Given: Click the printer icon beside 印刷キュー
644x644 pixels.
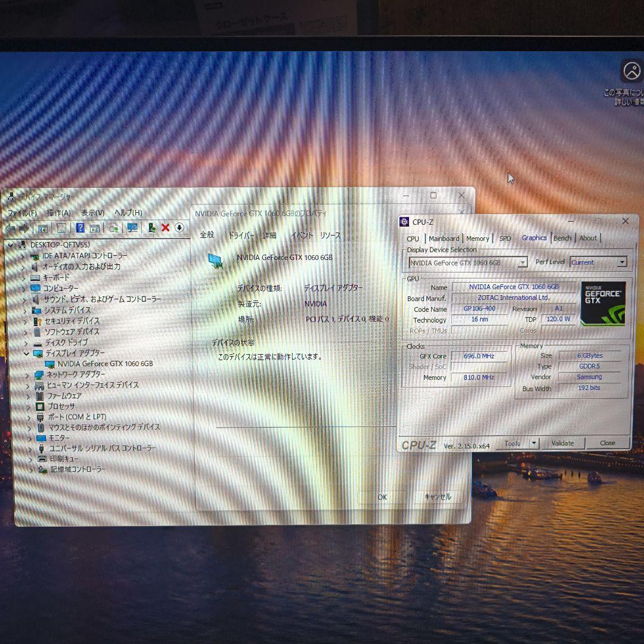Looking at the screenshot, I should pos(42,459).
